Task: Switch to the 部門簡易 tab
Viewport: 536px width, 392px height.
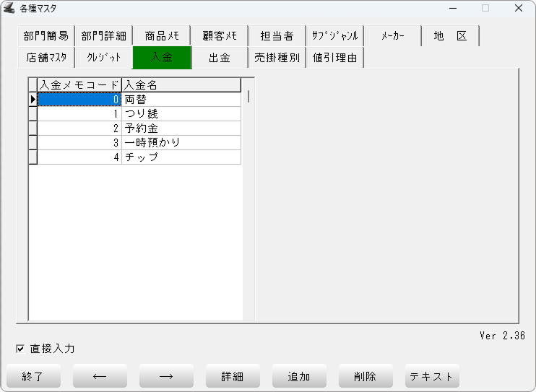Action: pyautogui.click(x=46, y=36)
